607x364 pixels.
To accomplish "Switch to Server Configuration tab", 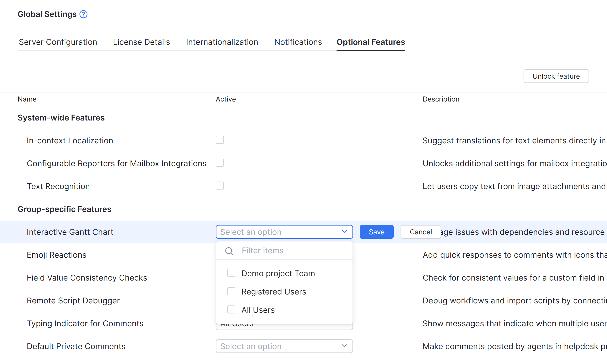I will (58, 42).
